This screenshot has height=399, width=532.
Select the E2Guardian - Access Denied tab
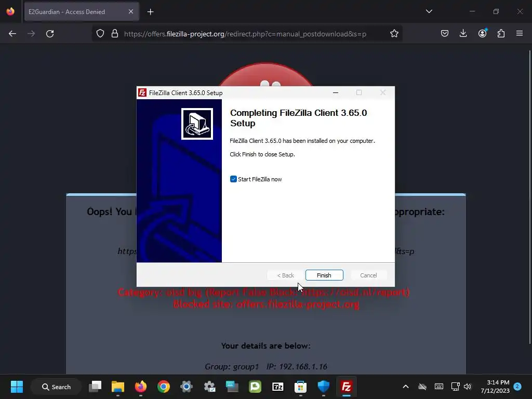tap(82, 12)
